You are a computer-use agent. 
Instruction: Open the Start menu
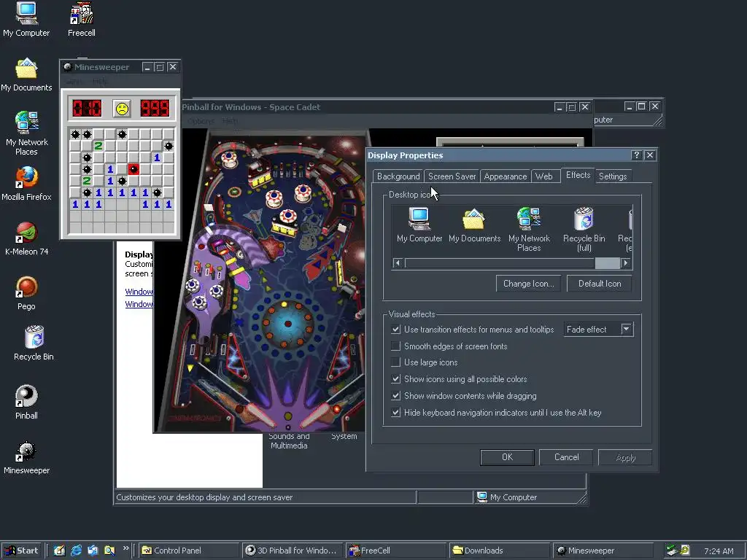point(21,551)
